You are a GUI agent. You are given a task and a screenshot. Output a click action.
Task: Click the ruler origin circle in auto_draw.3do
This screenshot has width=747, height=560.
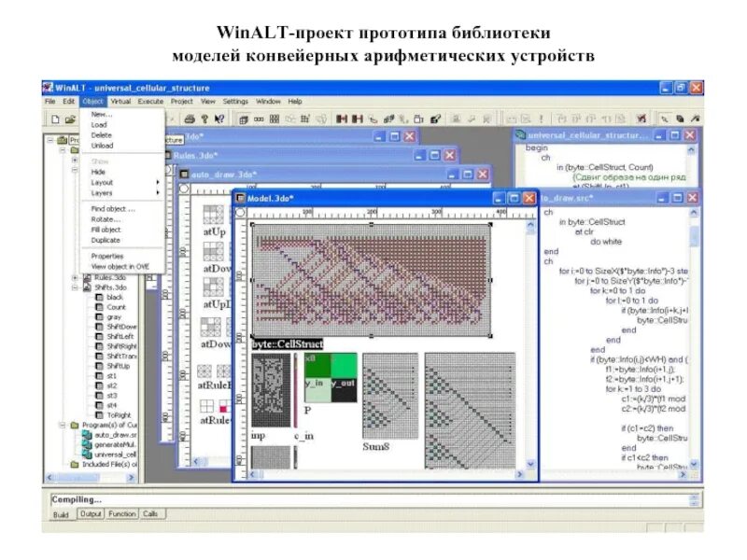click(184, 189)
